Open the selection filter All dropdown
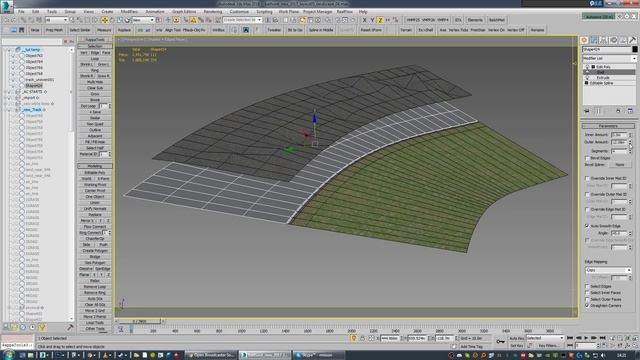 [x=56, y=20]
